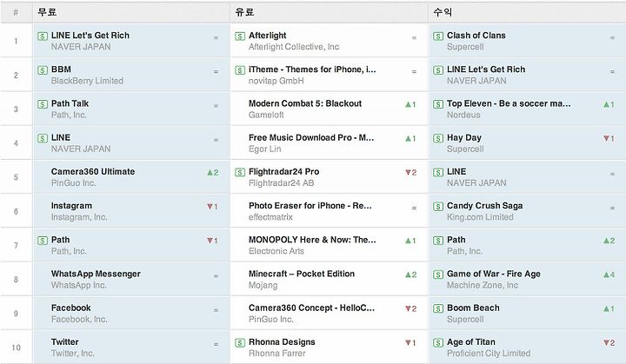The image size is (626, 364).
Task: Click the down-1 rank arrow for Hay Day
Action: pos(609,138)
